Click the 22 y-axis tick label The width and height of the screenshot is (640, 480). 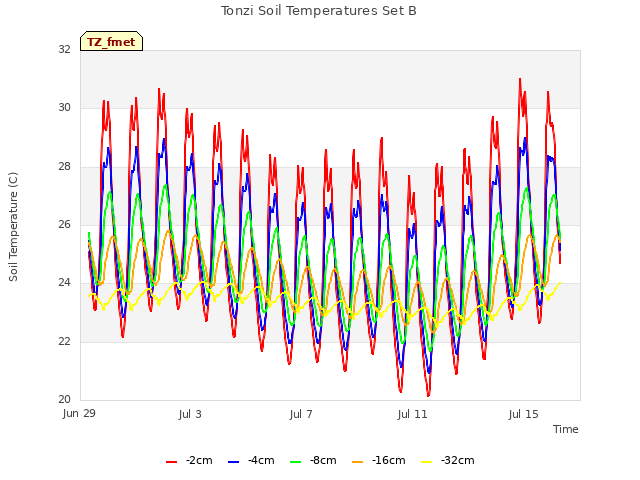pos(64,341)
